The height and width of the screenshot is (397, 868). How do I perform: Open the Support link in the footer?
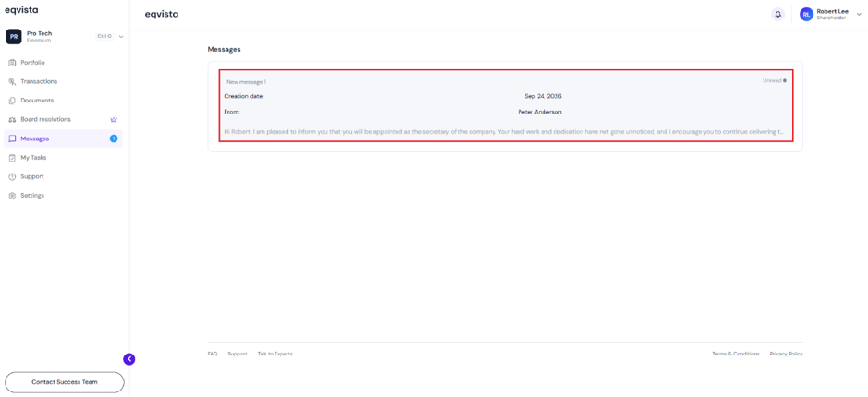click(x=238, y=354)
